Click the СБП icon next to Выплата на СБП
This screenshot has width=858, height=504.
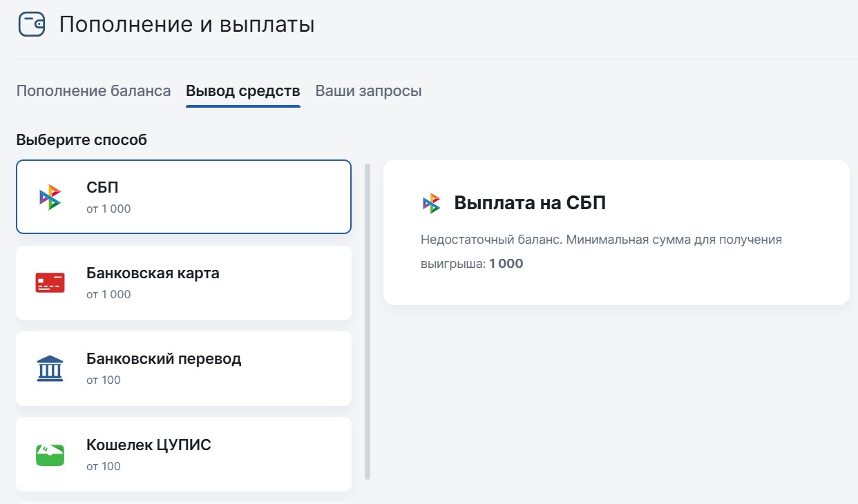(x=431, y=202)
